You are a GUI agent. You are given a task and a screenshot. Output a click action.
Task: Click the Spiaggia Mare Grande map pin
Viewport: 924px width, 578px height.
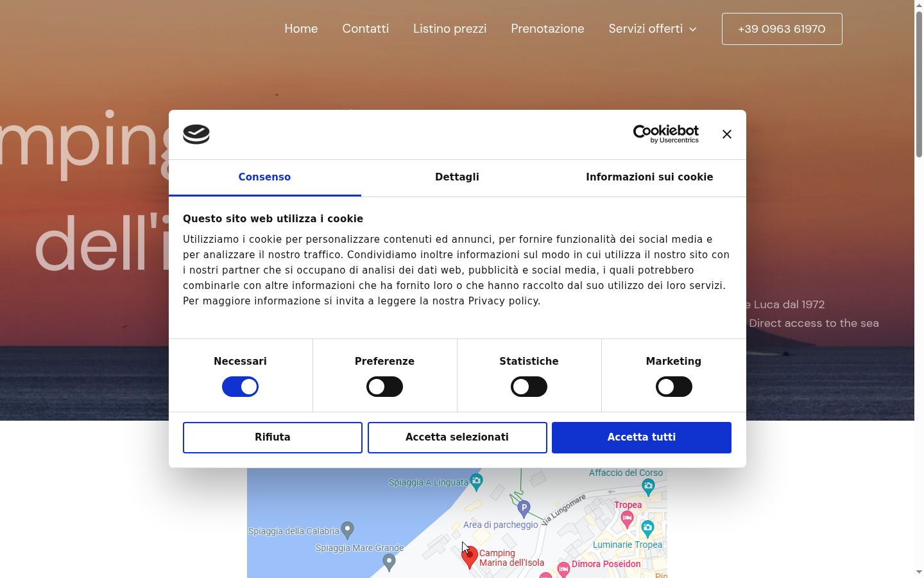[x=388, y=562]
